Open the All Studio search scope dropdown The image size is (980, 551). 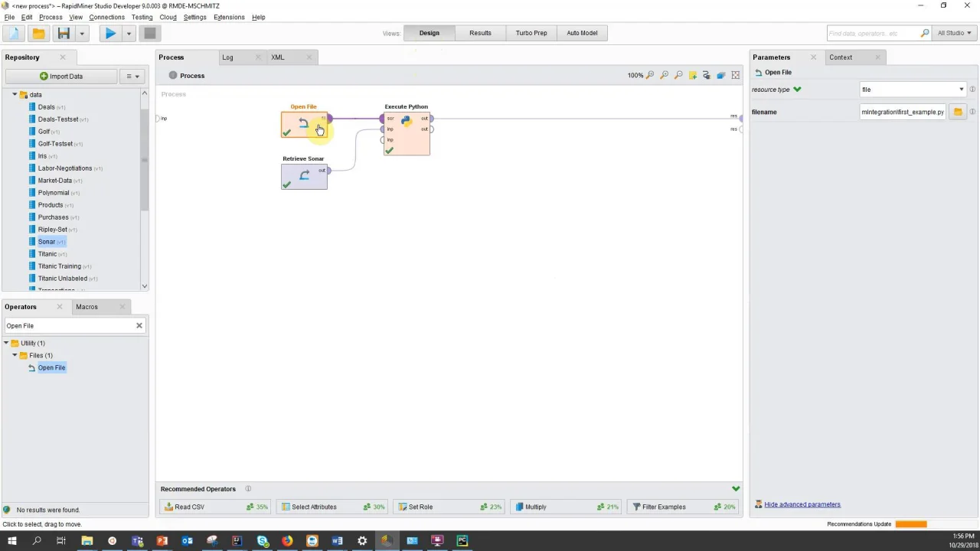coord(955,33)
